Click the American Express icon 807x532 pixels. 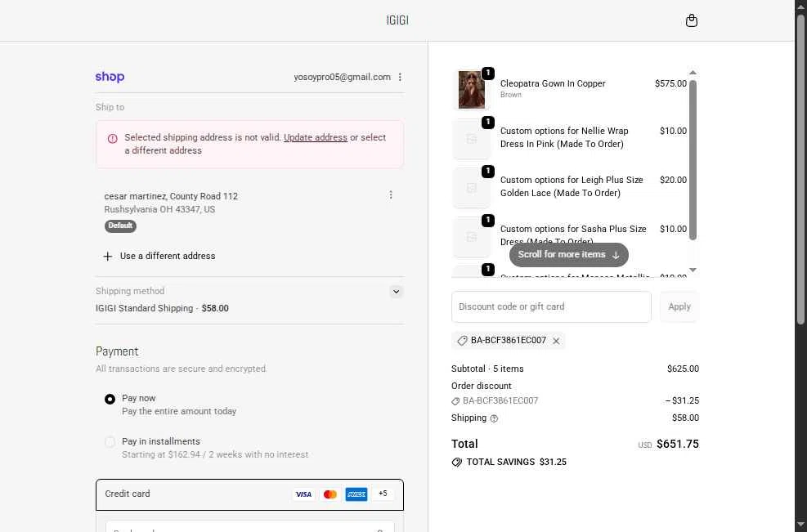click(x=356, y=494)
